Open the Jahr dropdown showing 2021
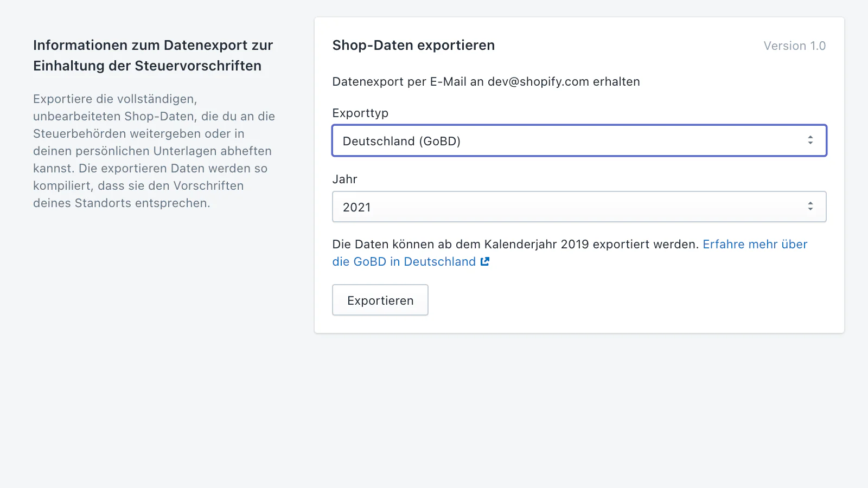 pyautogui.click(x=579, y=207)
